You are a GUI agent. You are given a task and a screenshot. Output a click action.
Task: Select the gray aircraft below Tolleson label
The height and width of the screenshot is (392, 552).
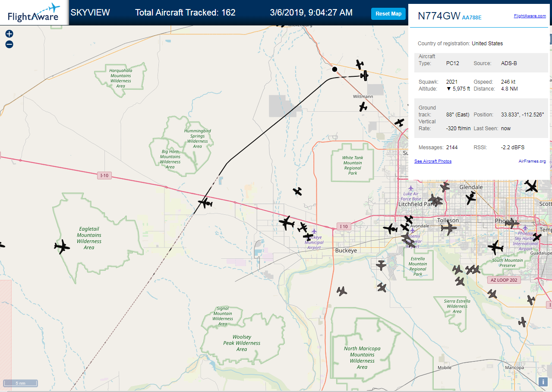[449, 228]
